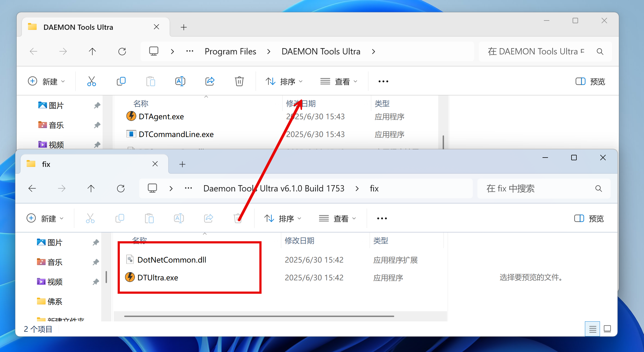644x352 pixels.
Task: Click the Share icon in the DAEMON Tools Ultra toolbar
Action: tap(210, 81)
